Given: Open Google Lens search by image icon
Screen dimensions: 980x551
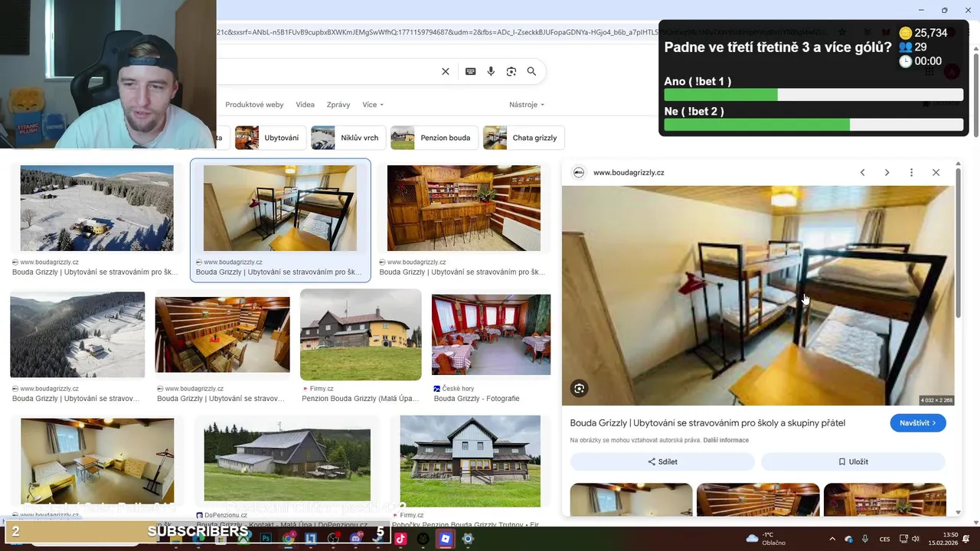Looking at the screenshot, I should coord(511,71).
